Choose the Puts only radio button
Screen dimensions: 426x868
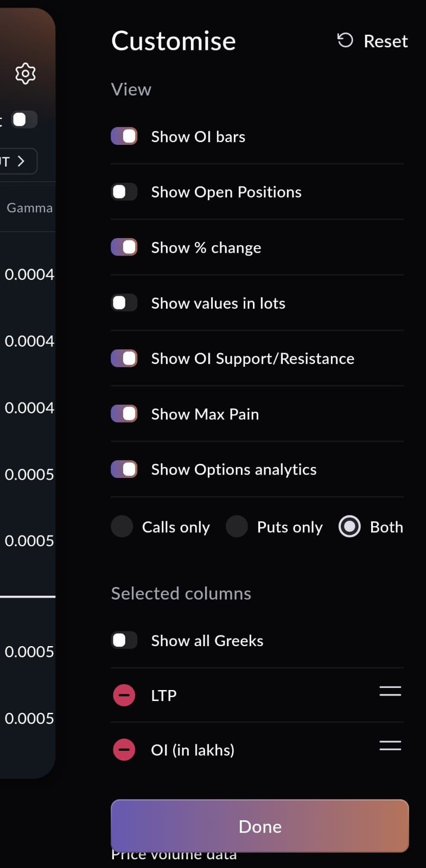click(x=237, y=526)
